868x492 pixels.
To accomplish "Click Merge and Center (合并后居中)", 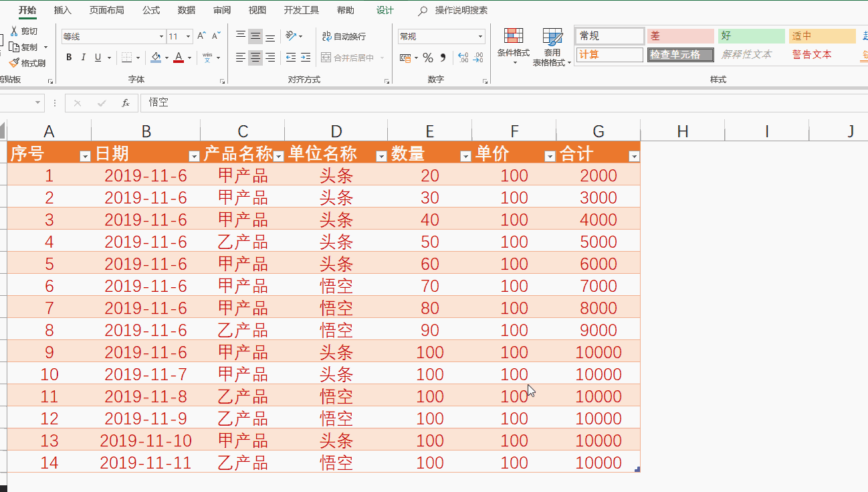I will point(348,58).
